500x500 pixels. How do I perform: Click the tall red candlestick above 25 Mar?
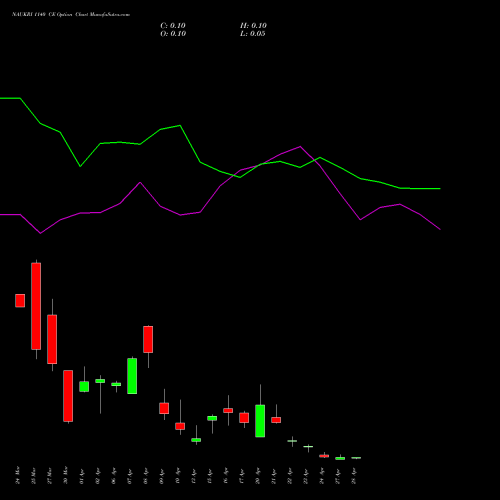pos(36,306)
